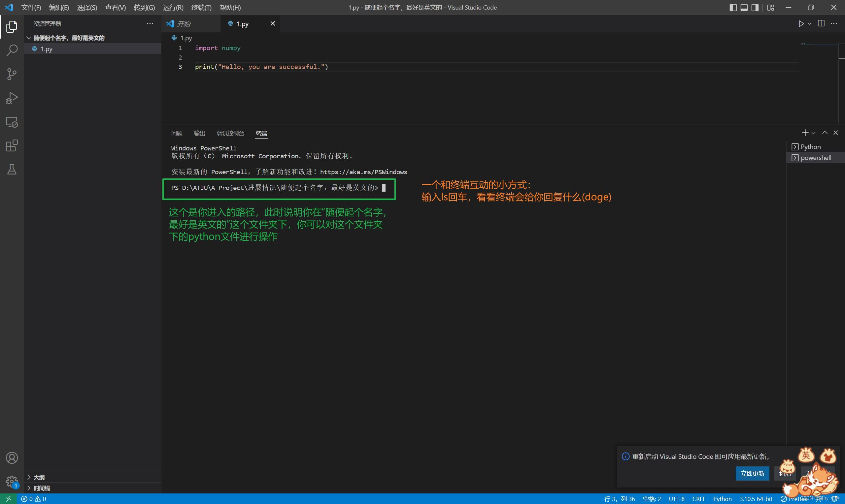The width and height of the screenshot is (845, 504).
Task: Toggle the primary sidebar layout button
Action: pos(733,8)
